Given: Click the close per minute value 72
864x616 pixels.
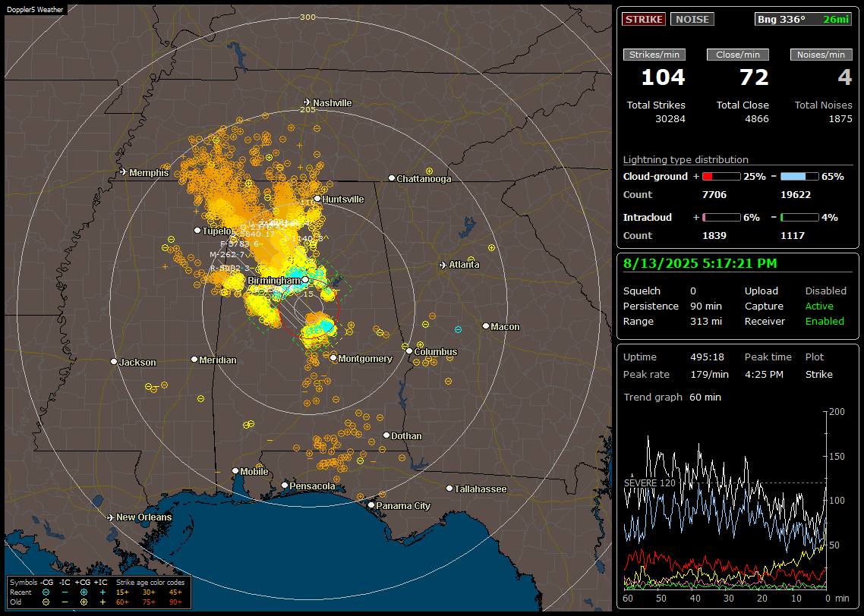Looking at the screenshot, I should pyautogui.click(x=754, y=77).
